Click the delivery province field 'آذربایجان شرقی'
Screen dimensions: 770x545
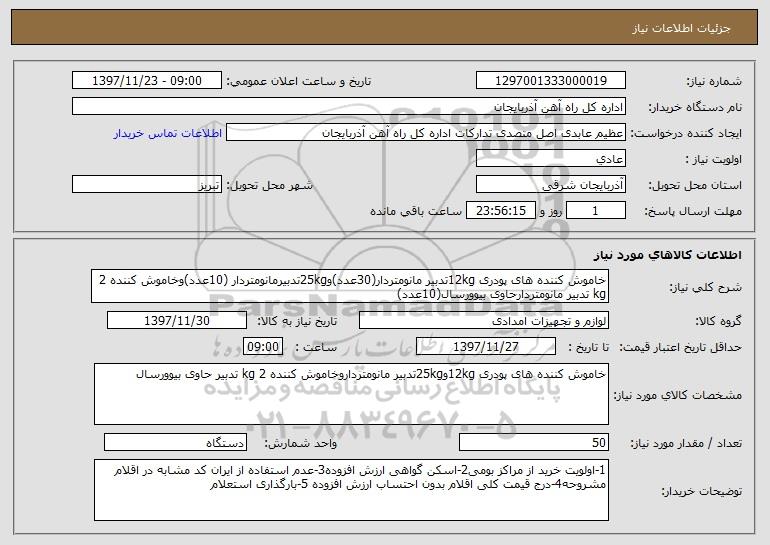click(x=550, y=185)
